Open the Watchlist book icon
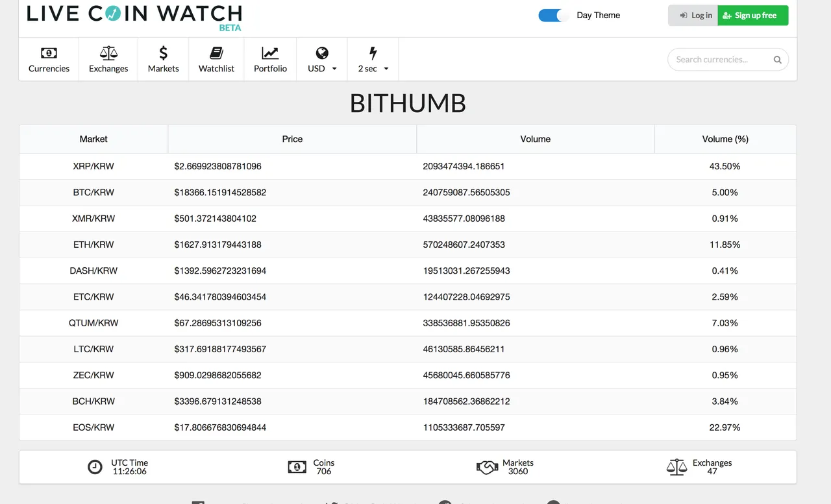Image resolution: width=831 pixels, height=504 pixels. coord(216,53)
